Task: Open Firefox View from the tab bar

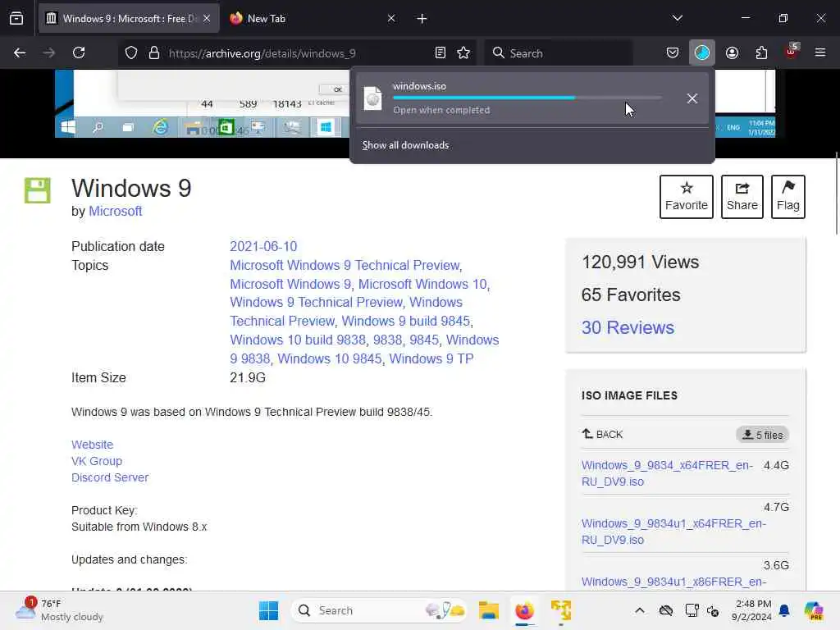Action: point(16,18)
